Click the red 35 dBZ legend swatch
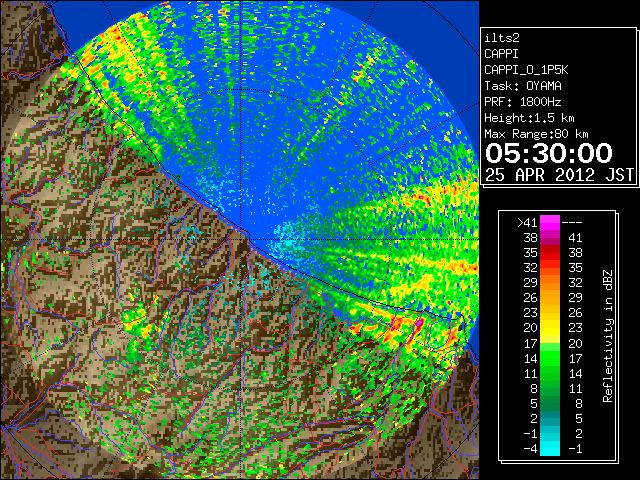Image resolution: width=640 pixels, height=480 pixels. pyautogui.click(x=550, y=253)
